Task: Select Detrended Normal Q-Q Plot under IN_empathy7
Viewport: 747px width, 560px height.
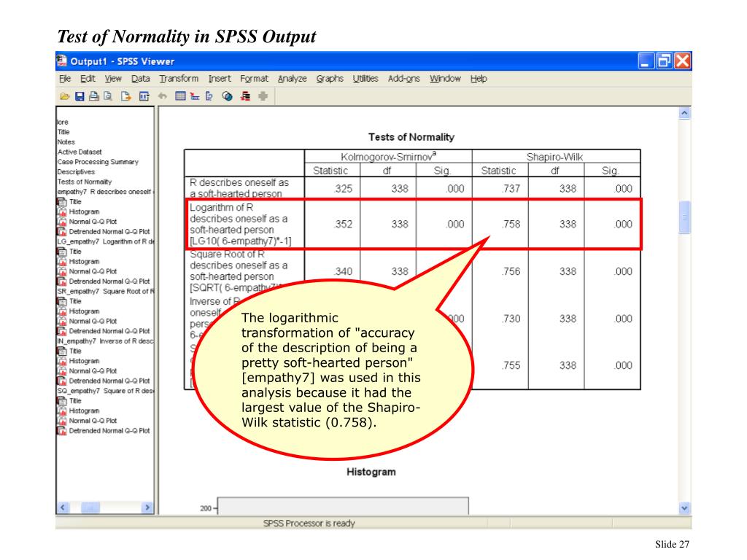Action: [109, 381]
